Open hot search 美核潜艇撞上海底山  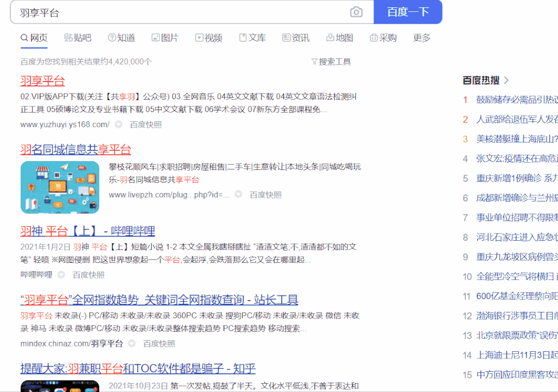pos(517,139)
